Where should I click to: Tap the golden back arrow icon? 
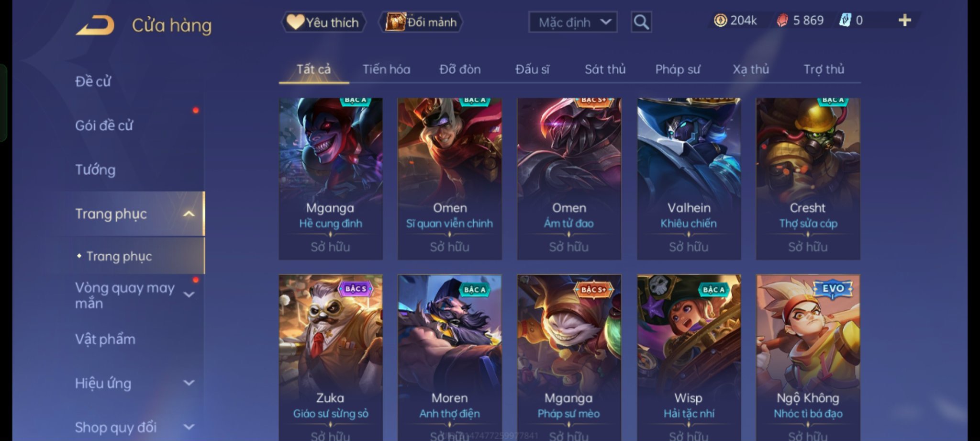[95, 25]
